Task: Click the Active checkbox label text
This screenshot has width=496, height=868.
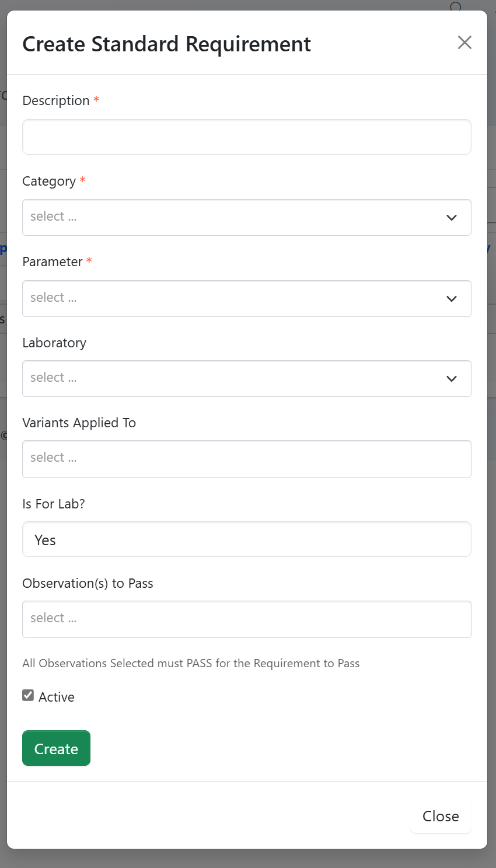Action: [57, 697]
